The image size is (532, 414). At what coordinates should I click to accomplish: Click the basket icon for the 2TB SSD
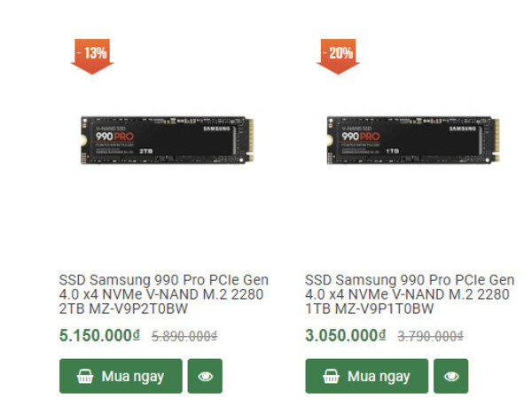[85, 376]
